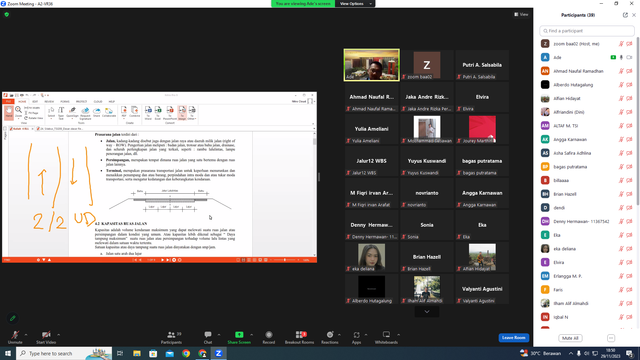Screen dimensions: 640x360
Task: Click the Type Text tool in the PDF ribbon
Action: (x=61, y=113)
